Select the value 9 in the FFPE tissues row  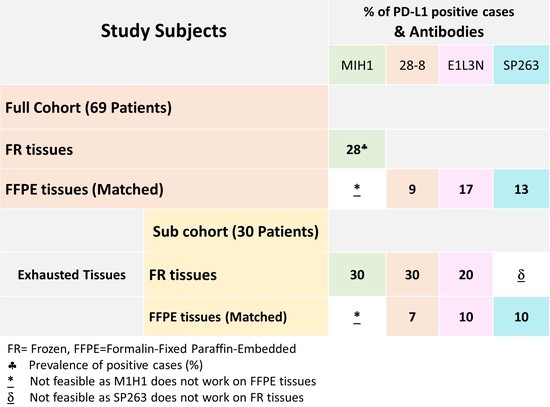coord(412,189)
